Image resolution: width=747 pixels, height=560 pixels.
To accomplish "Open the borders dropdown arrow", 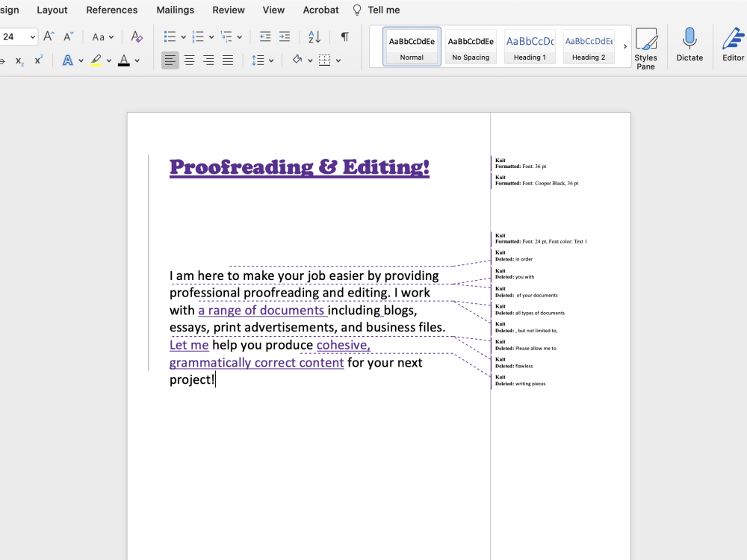I will [338, 61].
